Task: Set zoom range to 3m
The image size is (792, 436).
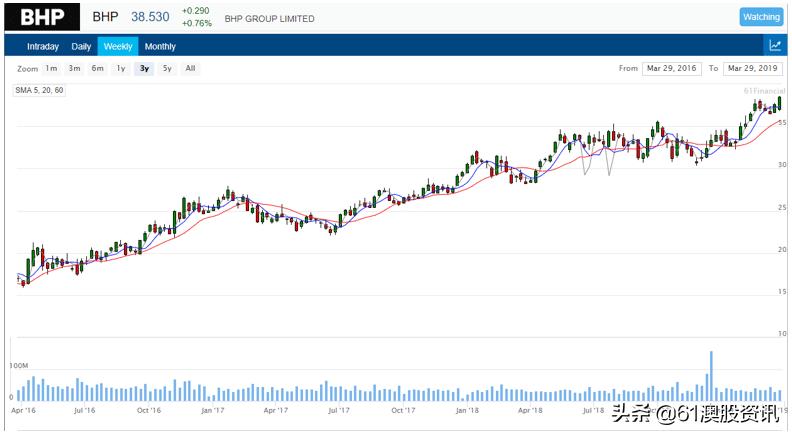Action: coord(74,68)
